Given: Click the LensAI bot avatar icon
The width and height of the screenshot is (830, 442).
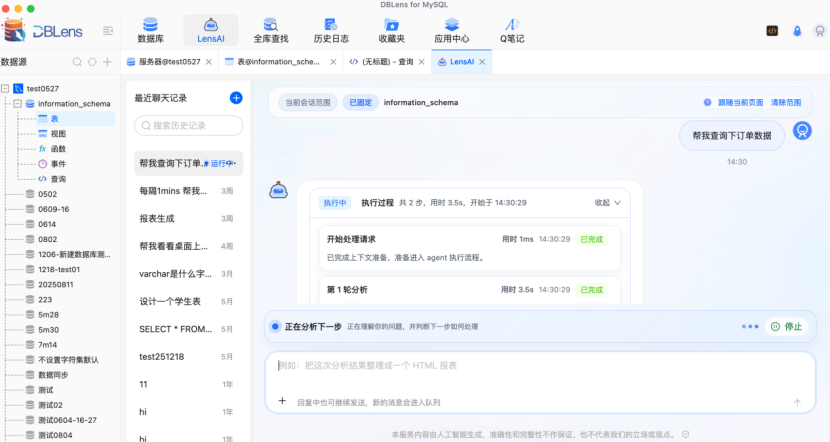Looking at the screenshot, I should [x=278, y=190].
